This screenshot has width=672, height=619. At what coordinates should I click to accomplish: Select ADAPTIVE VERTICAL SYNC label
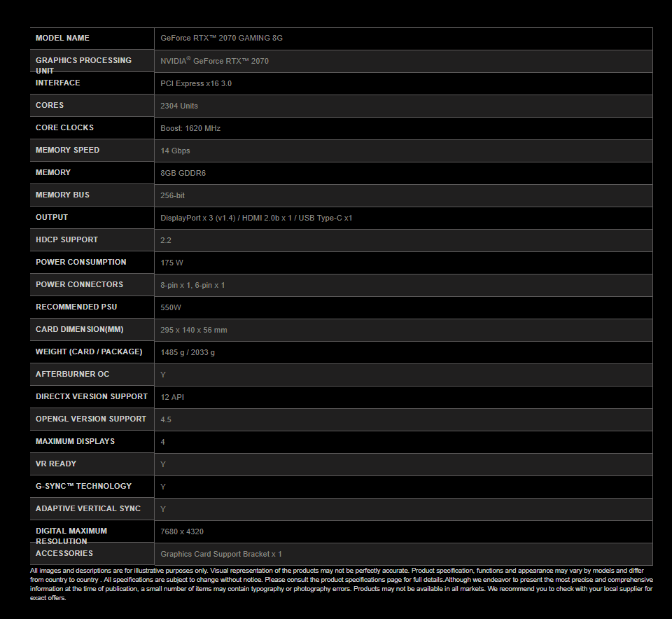coord(88,508)
